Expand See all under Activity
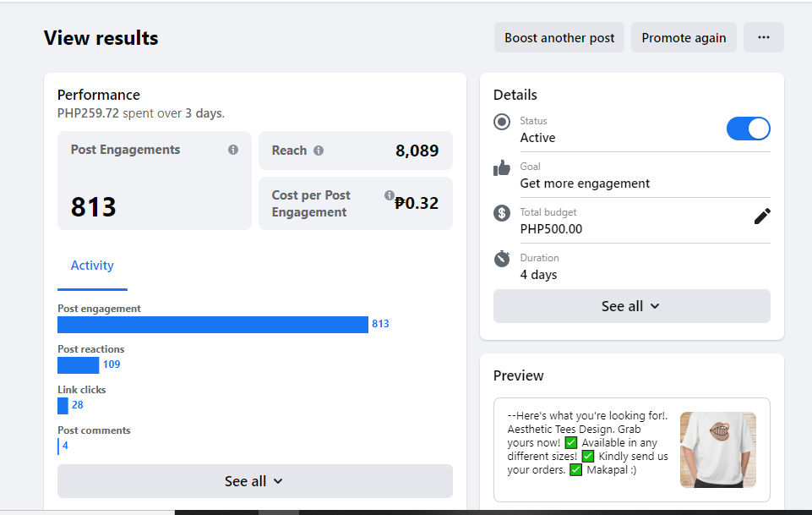The image size is (812, 515). pos(254,481)
